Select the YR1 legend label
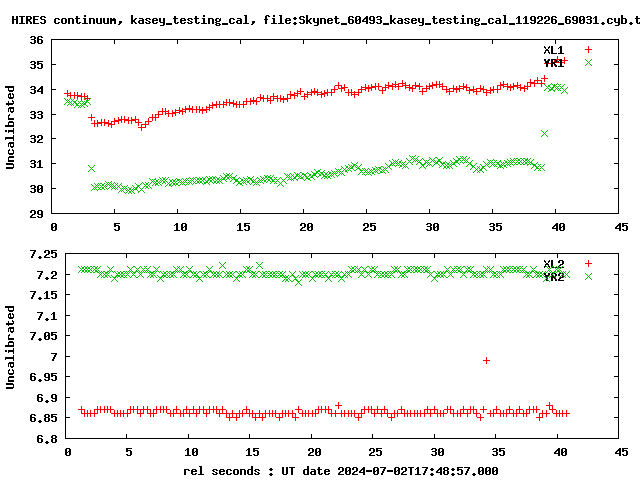The height and width of the screenshot is (480, 640). (x=553, y=63)
